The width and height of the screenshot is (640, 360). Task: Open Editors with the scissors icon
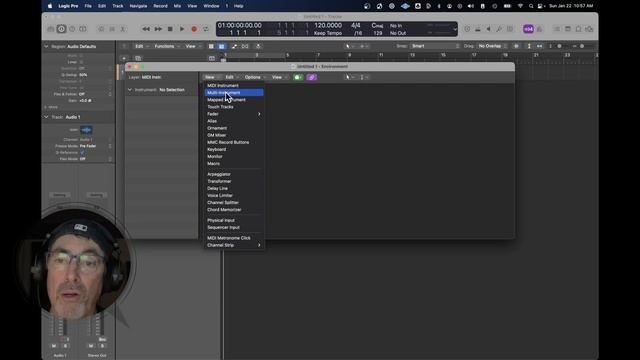point(122,29)
